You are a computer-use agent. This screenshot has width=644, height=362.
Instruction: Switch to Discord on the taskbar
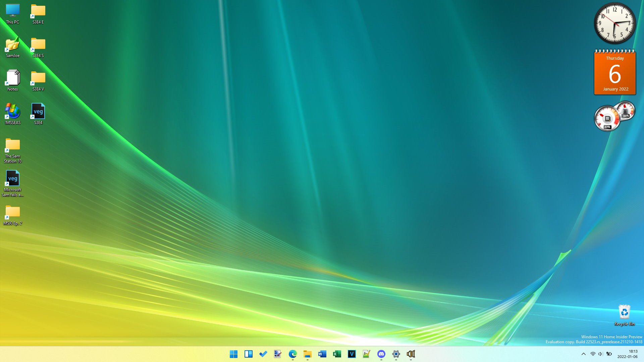click(381, 354)
